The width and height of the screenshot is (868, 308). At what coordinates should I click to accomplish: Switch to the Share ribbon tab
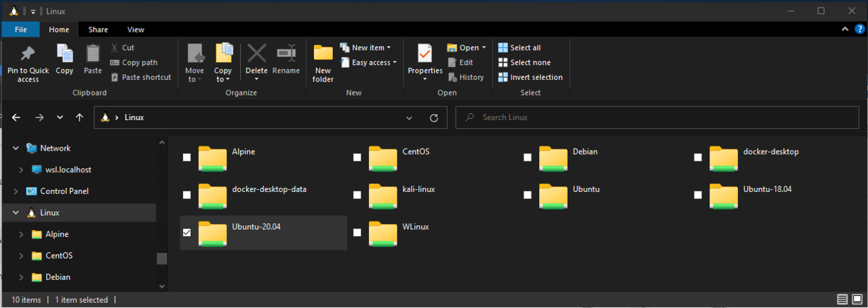[98, 29]
